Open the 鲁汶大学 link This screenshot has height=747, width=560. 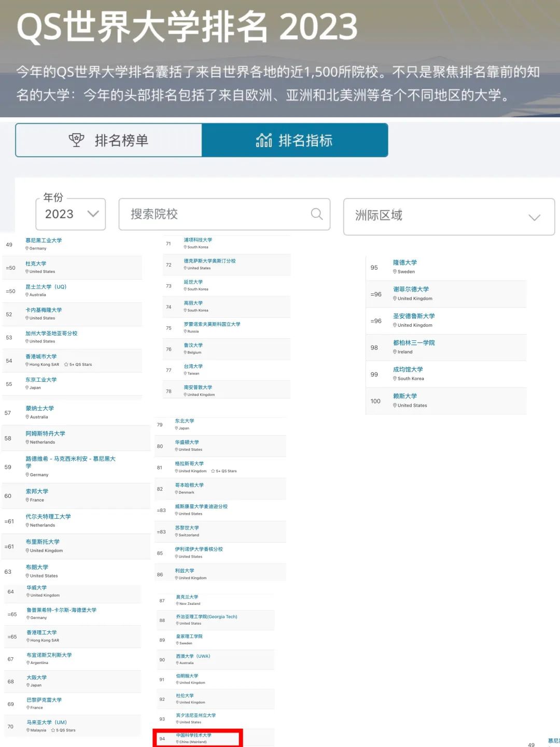pos(193,345)
